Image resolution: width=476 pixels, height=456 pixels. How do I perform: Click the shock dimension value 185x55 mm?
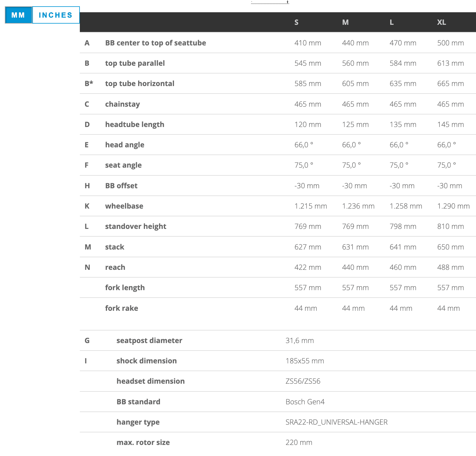tap(304, 361)
